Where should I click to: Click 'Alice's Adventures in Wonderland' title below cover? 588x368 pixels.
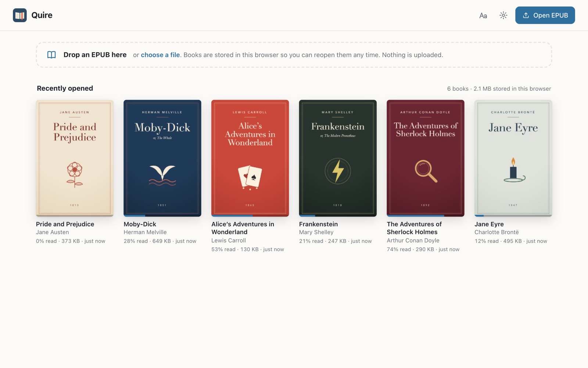pyautogui.click(x=243, y=228)
